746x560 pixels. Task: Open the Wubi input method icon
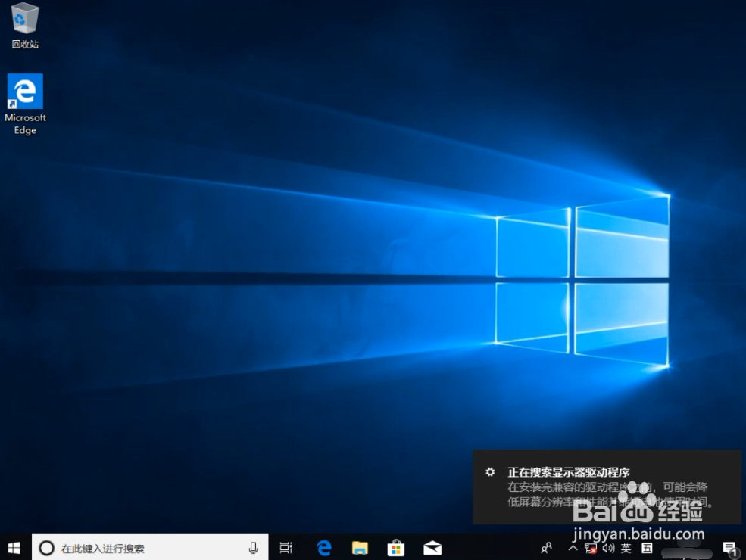click(645, 547)
